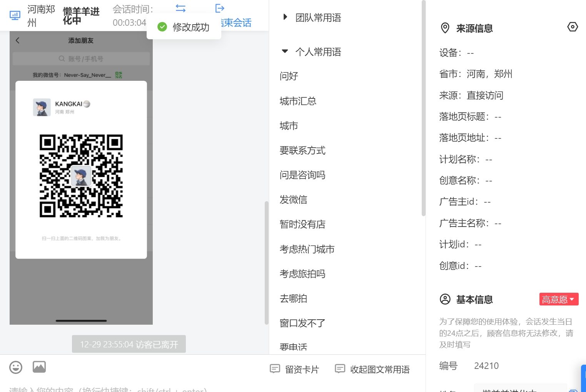Select the 考虑旅拍吗 quick phrase
The image size is (586, 392).
point(302,274)
